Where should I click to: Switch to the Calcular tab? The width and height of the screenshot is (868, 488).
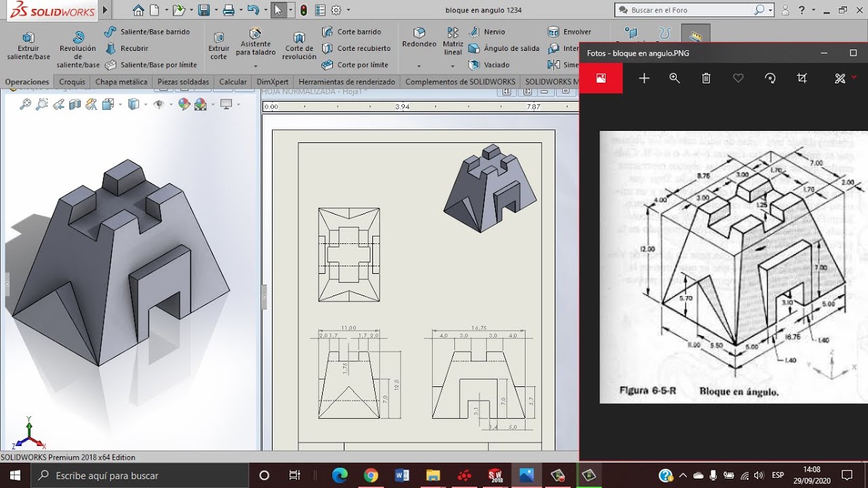click(x=233, y=81)
